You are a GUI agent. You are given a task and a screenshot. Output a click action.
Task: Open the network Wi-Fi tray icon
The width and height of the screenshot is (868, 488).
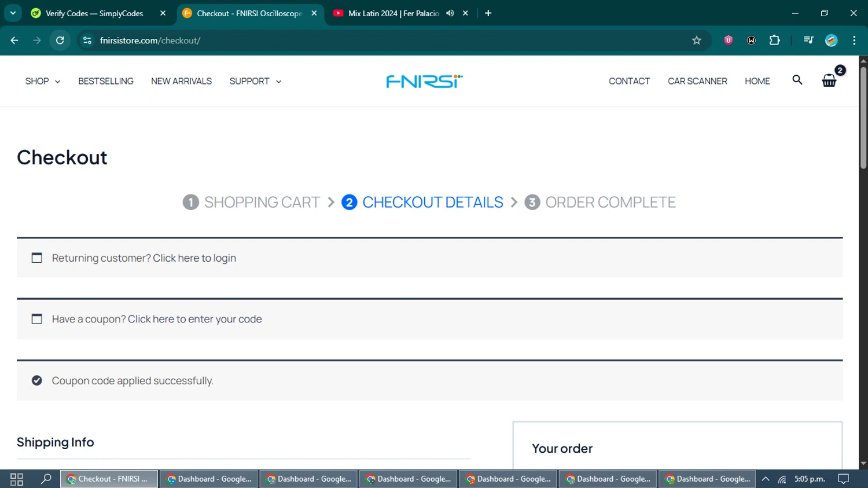coord(782,479)
